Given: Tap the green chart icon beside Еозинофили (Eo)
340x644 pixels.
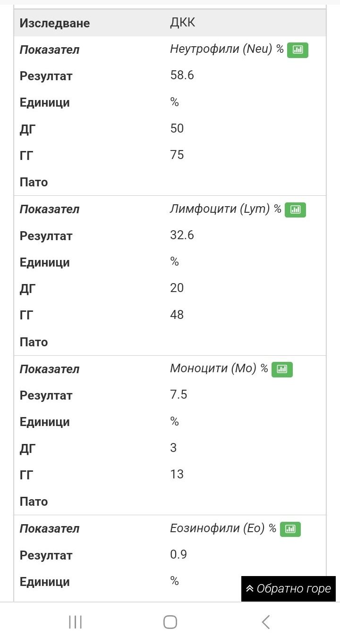Looking at the screenshot, I should click(x=290, y=529).
